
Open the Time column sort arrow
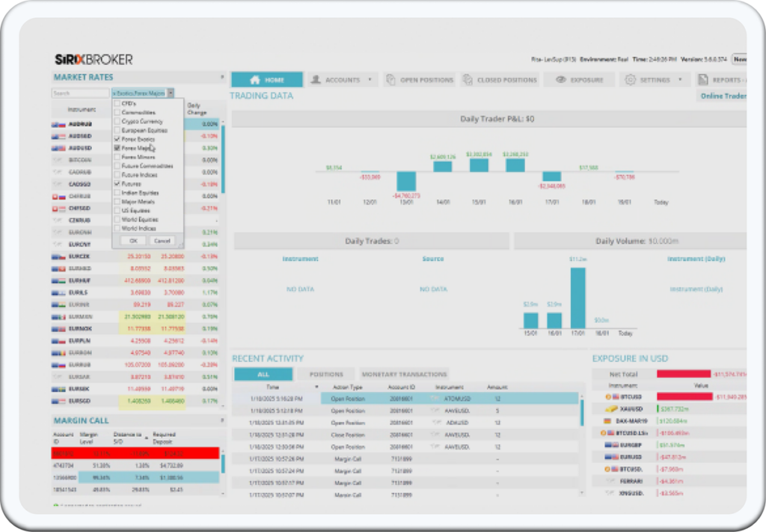[x=316, y=387]
